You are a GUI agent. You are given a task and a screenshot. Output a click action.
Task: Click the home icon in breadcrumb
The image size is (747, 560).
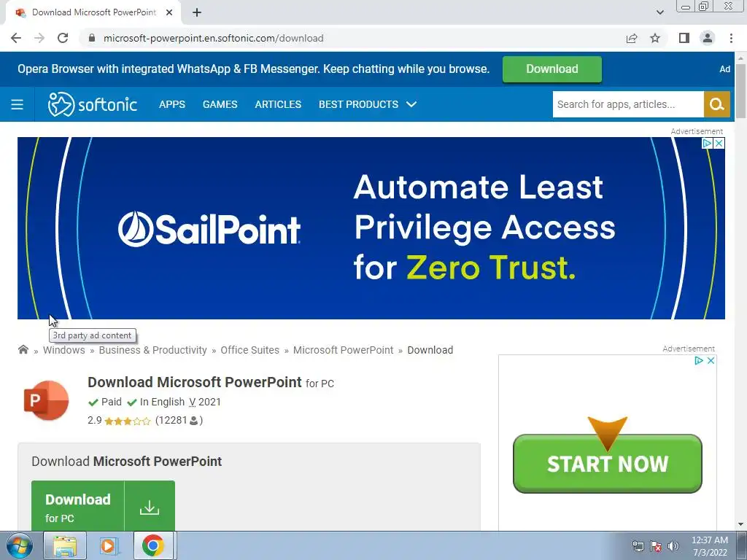pos(23,350)
